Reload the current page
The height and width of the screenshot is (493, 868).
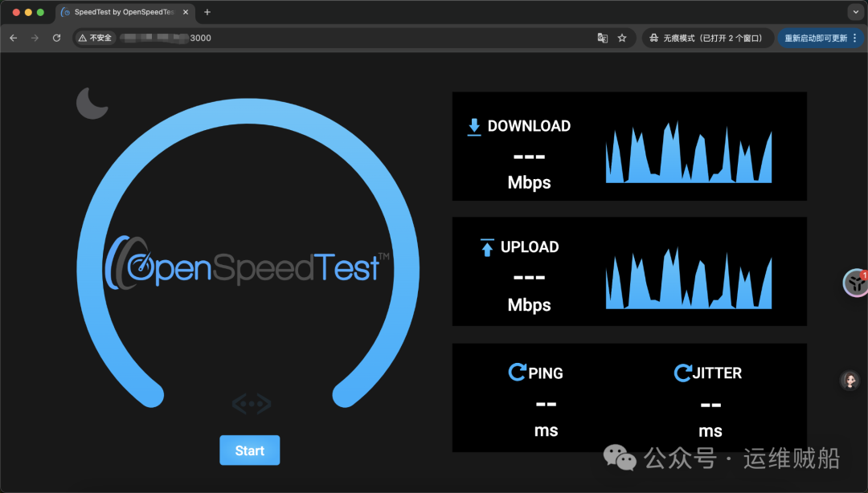pyautogui.click(x=56, y=38)
